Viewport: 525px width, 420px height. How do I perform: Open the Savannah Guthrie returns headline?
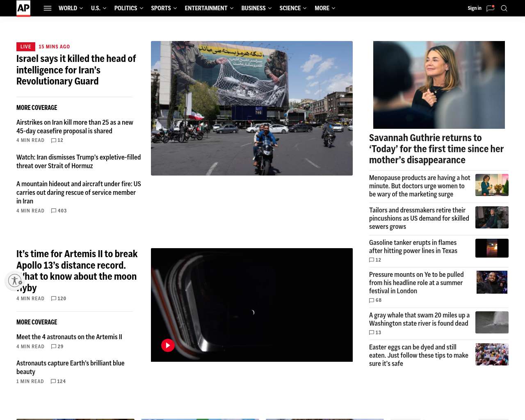coord(436,149)
